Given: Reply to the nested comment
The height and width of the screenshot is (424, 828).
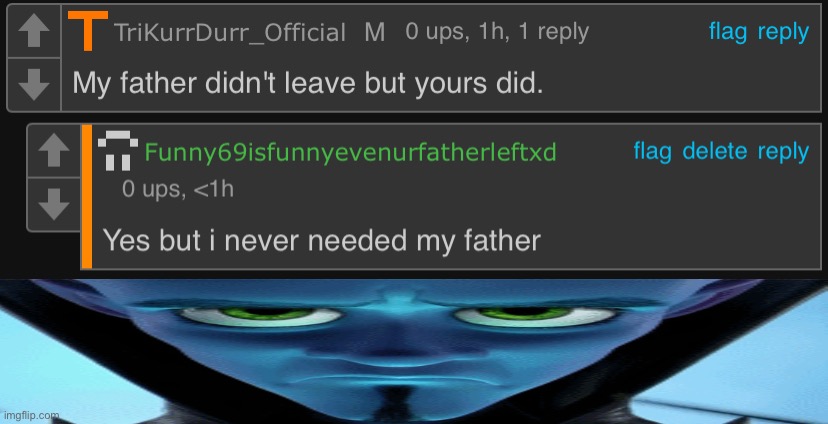Looking at the screenshot, I should click(x=783, y=152).
